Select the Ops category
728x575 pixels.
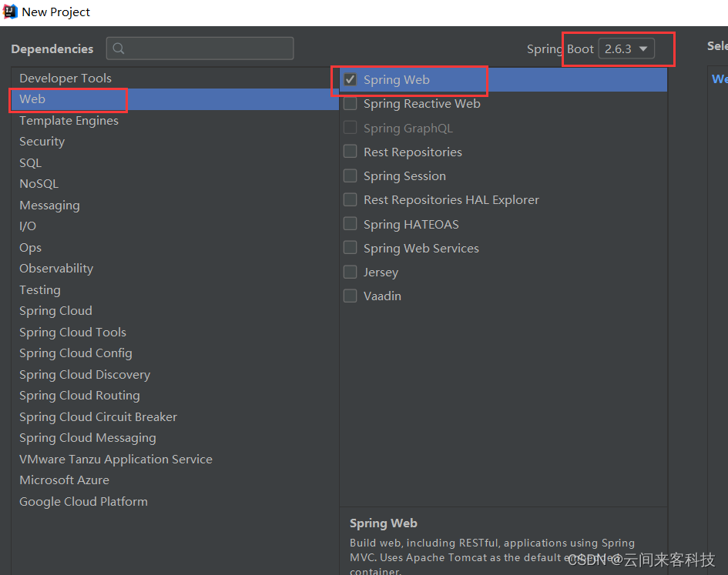coord(175,247)
